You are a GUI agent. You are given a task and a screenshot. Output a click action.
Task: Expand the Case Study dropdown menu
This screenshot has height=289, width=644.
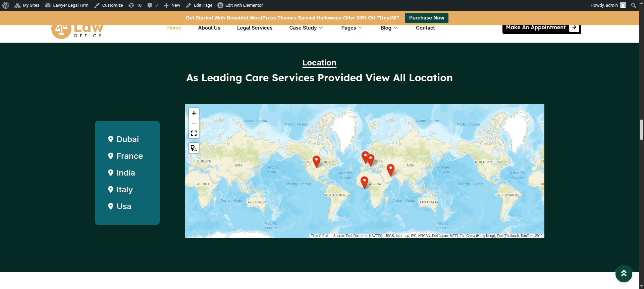tap(306, 28)
